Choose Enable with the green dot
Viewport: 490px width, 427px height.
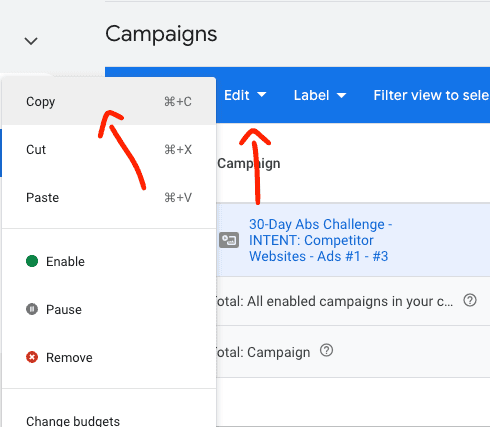click(109, 261)
